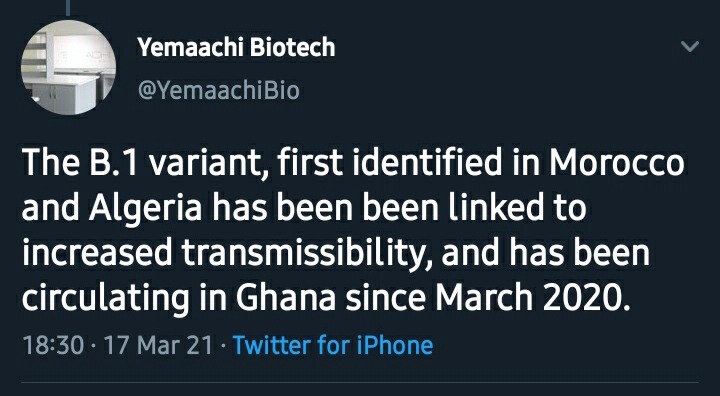Open the Twitter for iPhone source link
This screenshot has width=720, height=396.
pyautogui.click(x=333, y=345)
